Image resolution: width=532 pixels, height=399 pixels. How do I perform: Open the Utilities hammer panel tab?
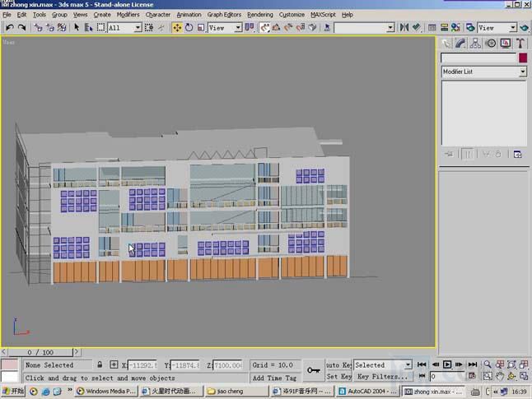[x=520, y=43]
